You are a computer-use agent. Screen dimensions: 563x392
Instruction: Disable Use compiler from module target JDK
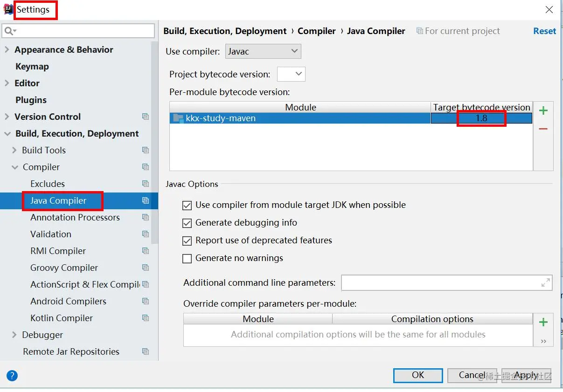(187, 205)
